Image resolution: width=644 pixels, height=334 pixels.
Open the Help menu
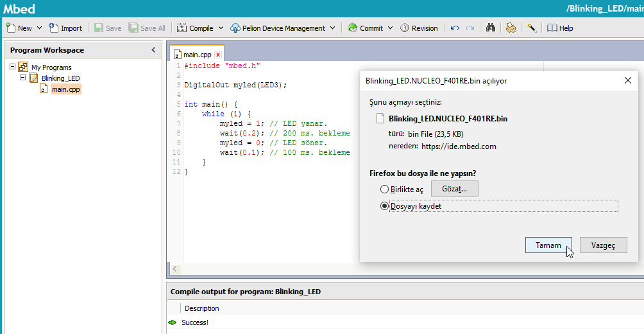[x=560, y=28]
